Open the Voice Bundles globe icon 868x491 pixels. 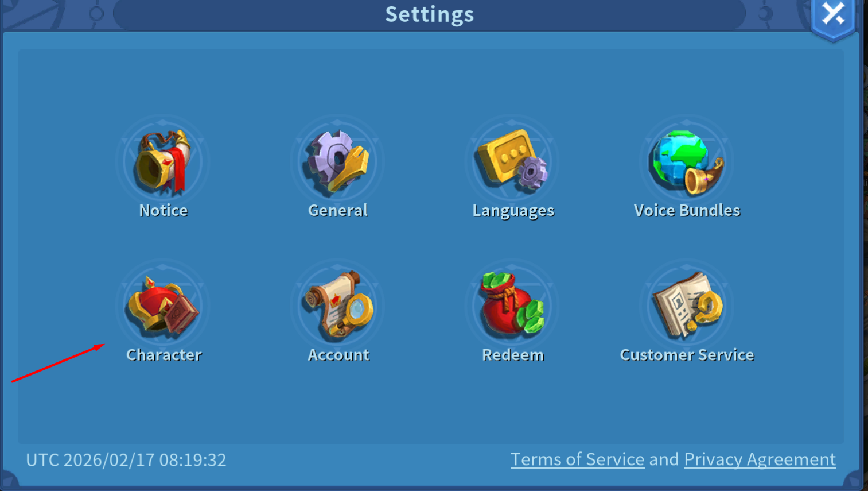click(x=687, y=161)
